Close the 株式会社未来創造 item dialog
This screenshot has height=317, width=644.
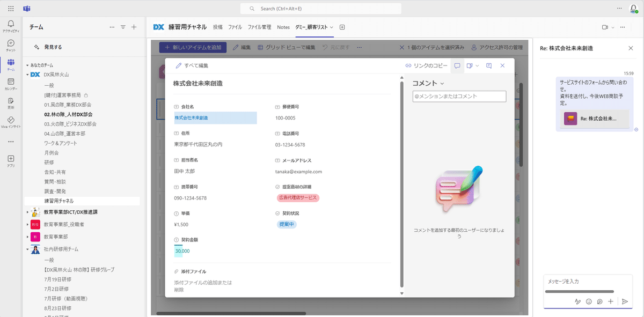[502, 65]
